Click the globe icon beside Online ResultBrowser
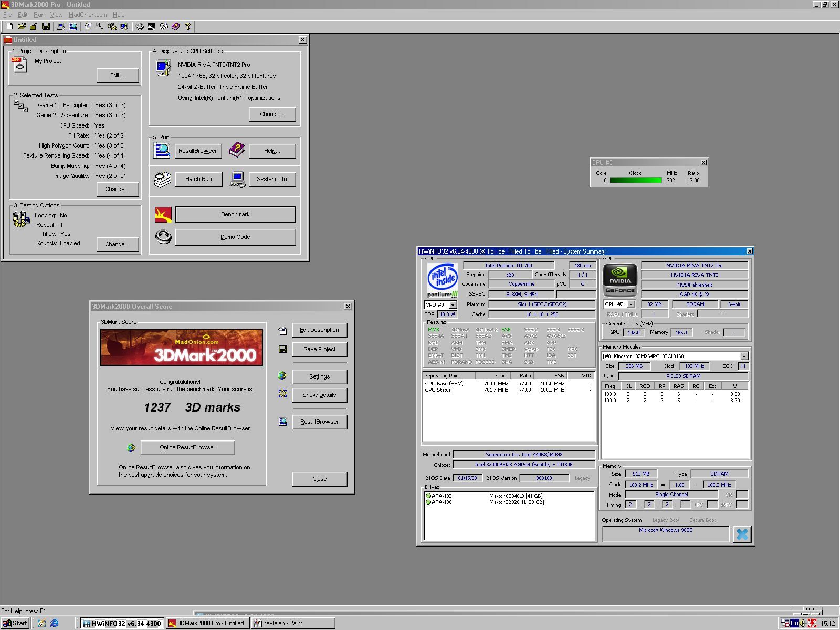The image size is (840, 630). coord(131,448)
